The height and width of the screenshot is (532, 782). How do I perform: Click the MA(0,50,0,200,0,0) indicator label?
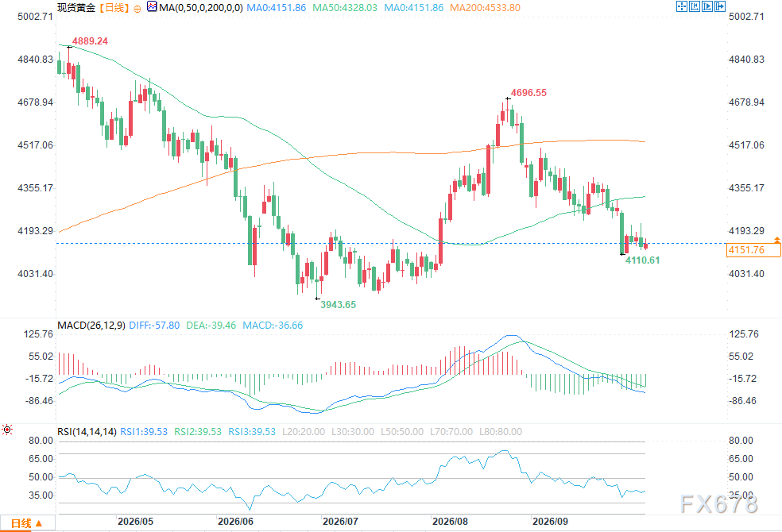[x=201, y=7]
